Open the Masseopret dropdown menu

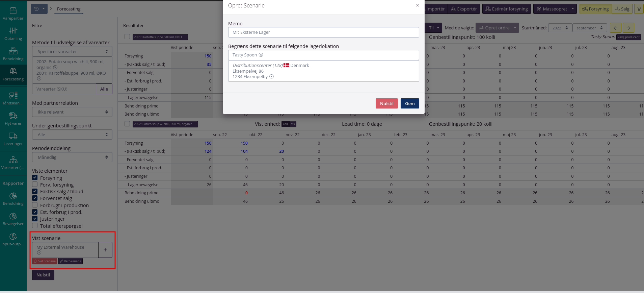tap(555, 9)
